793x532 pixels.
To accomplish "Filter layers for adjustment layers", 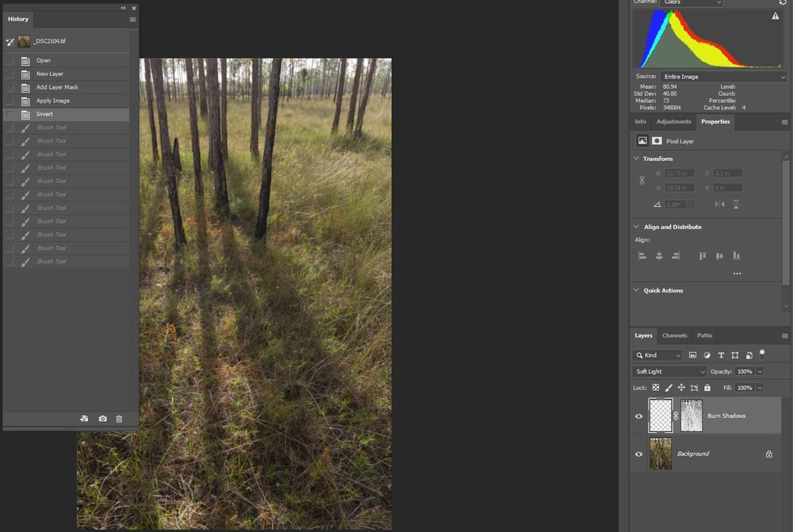I will (x=707, y=355).
